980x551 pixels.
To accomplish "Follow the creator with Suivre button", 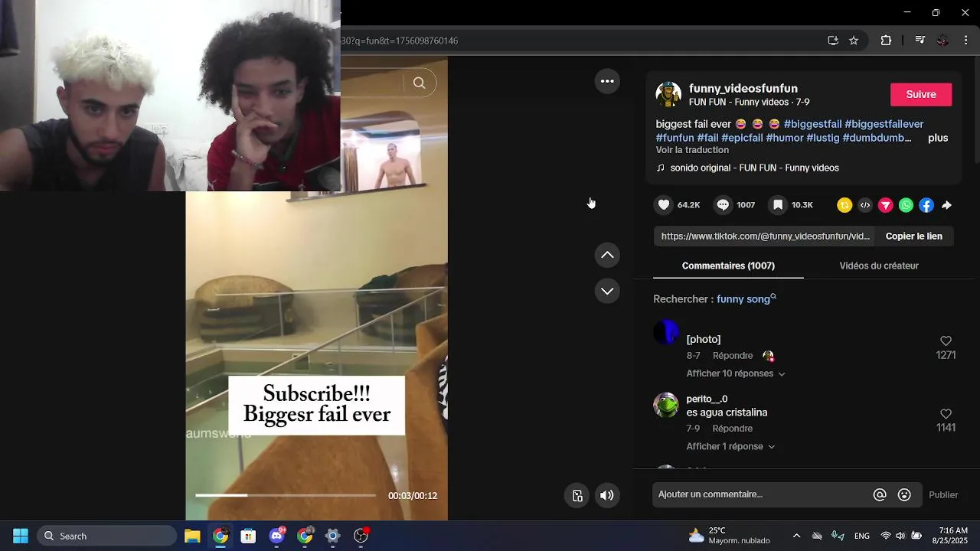I will pos(921,94).
